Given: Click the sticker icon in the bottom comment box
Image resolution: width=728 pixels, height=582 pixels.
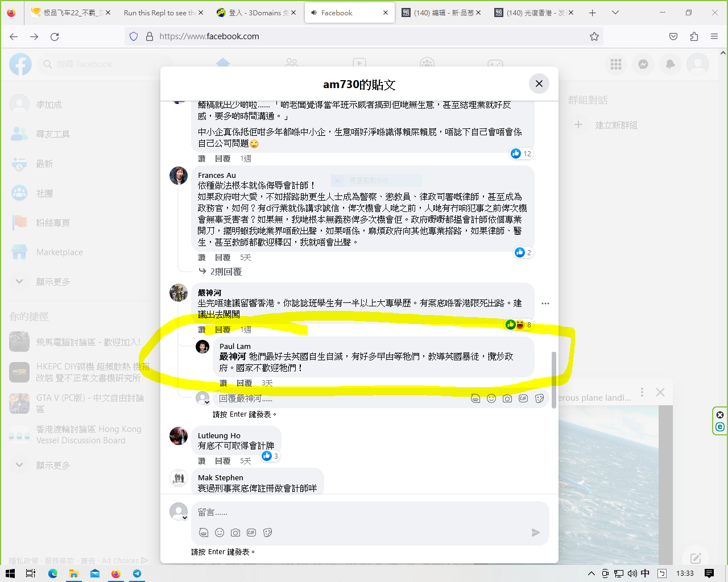Looking at the screenshot, I should point(268,533).
